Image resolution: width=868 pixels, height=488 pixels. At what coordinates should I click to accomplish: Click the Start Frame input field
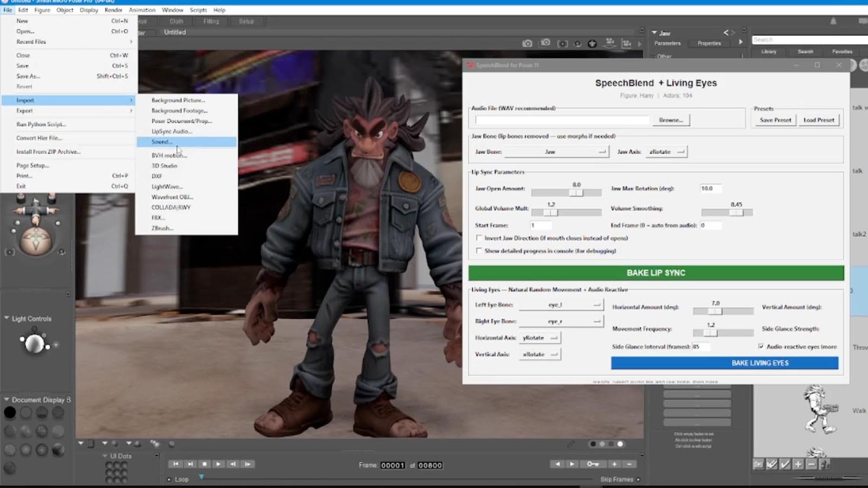(x=541, y=225)
